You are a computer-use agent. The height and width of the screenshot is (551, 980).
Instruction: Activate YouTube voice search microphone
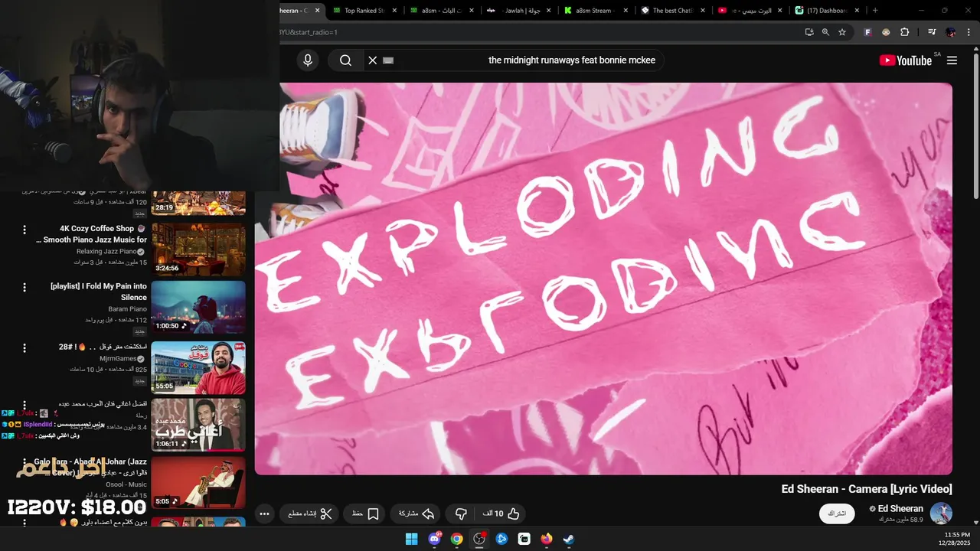click(308, 60)
